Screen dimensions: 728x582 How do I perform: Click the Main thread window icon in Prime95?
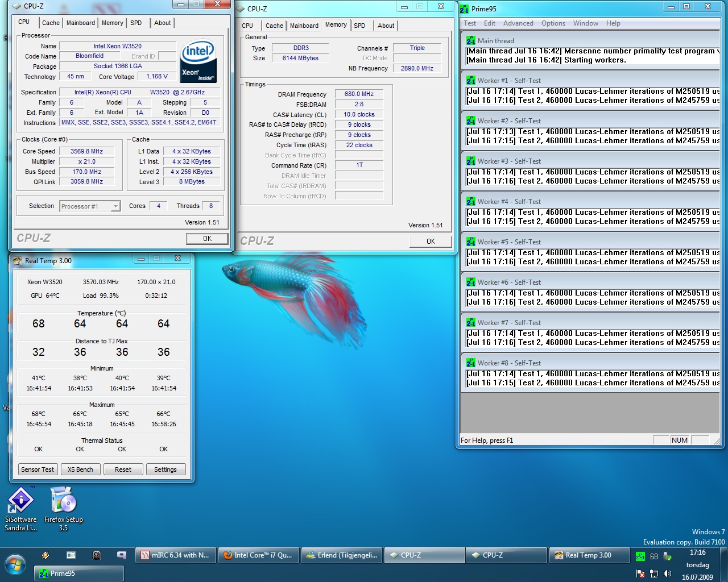coord(471,41)
